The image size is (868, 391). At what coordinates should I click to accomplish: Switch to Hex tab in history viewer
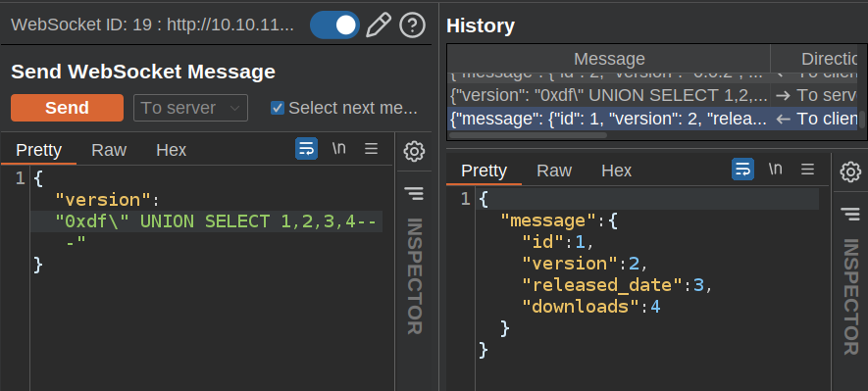click(616, 171)
